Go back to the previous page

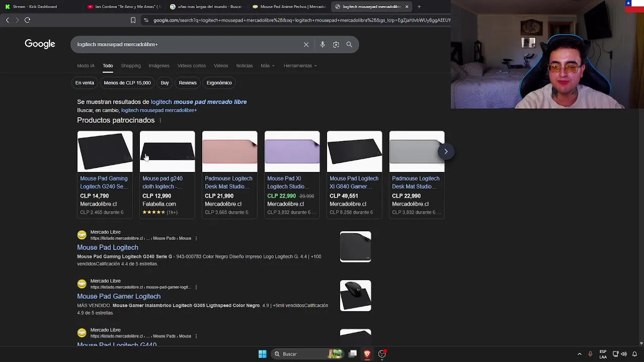tap(7, 20)
